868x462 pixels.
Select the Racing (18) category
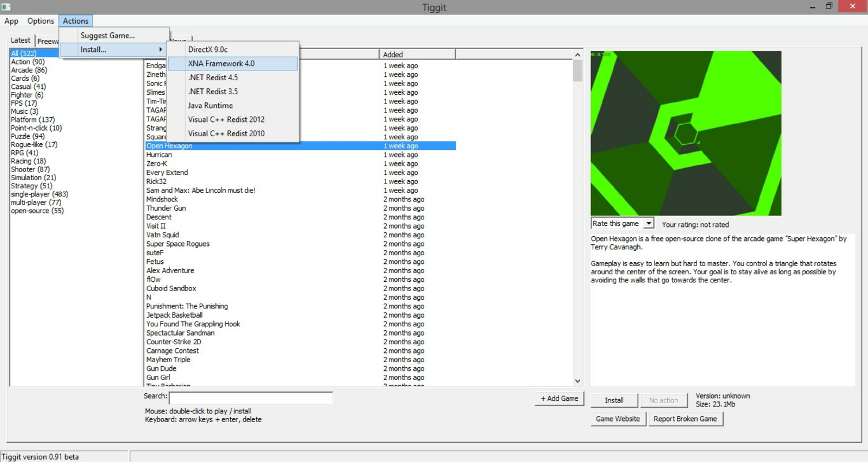[28, 161]
